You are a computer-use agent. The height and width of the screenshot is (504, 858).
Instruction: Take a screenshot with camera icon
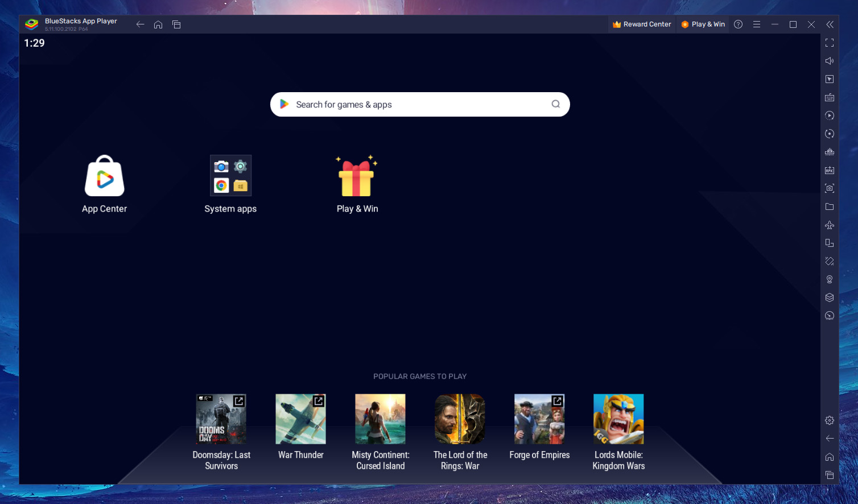click(830, 188)
